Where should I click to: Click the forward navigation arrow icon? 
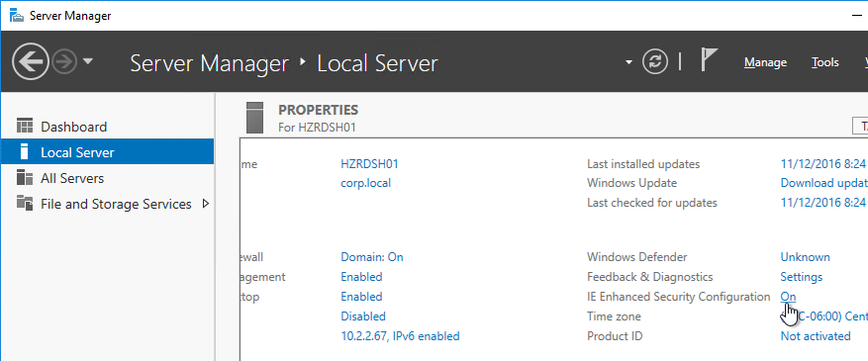coord(64,61)
